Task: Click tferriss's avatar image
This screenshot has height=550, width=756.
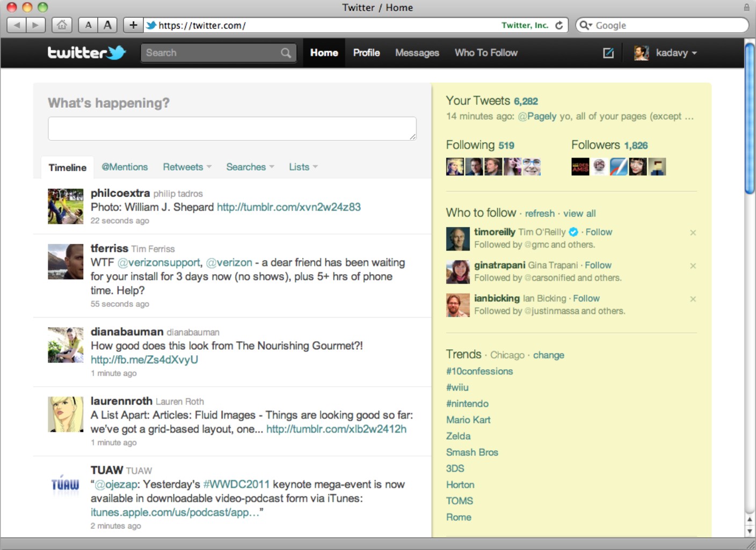Action: (x=66, y=261)
